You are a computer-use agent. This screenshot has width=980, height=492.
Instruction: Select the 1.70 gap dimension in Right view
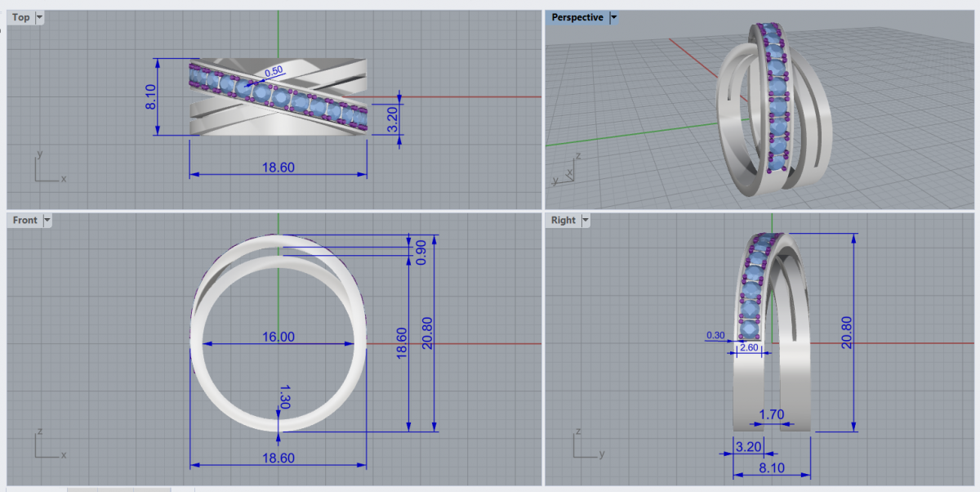point(771,415)
